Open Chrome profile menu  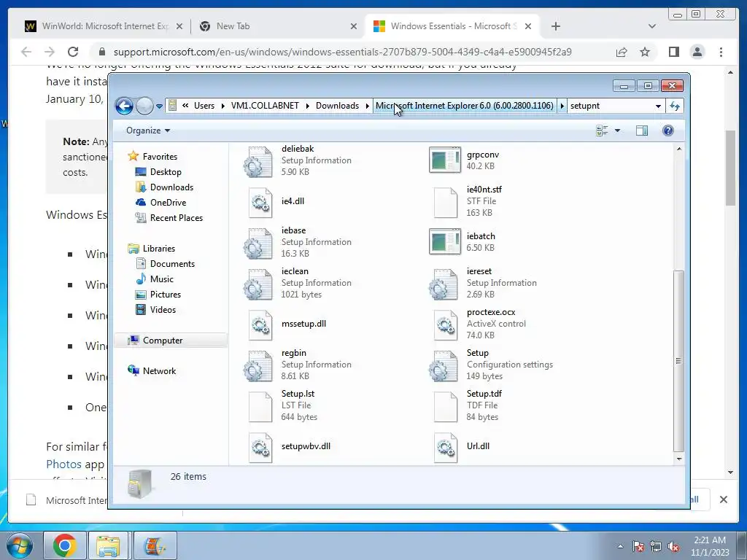tap(697, 52)
